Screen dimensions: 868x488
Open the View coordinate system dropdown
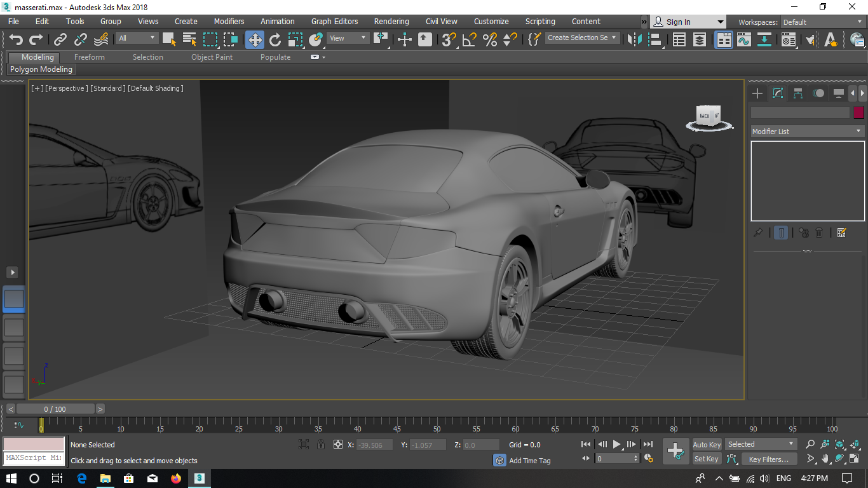pyautogui.click(x=348, y=38)
